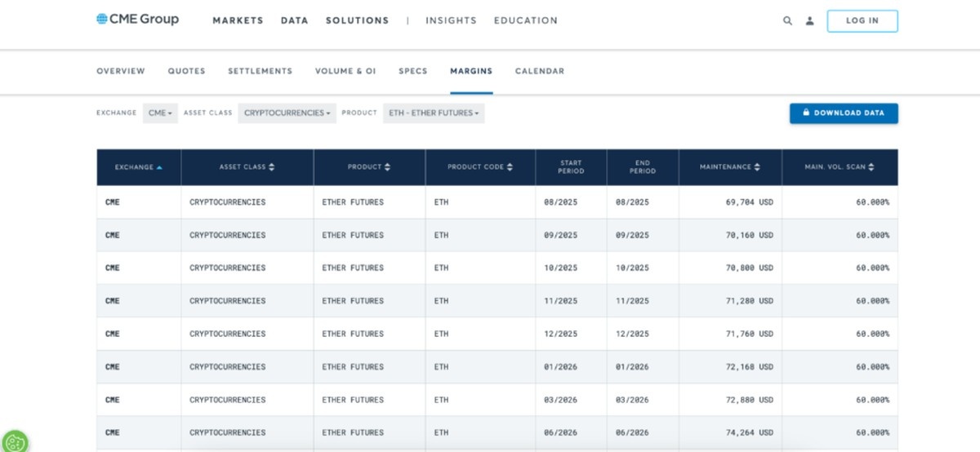Sort table by Asset Class column
Image resolution: width=980 pixels, height=452 pixels.
pos(271,167)
